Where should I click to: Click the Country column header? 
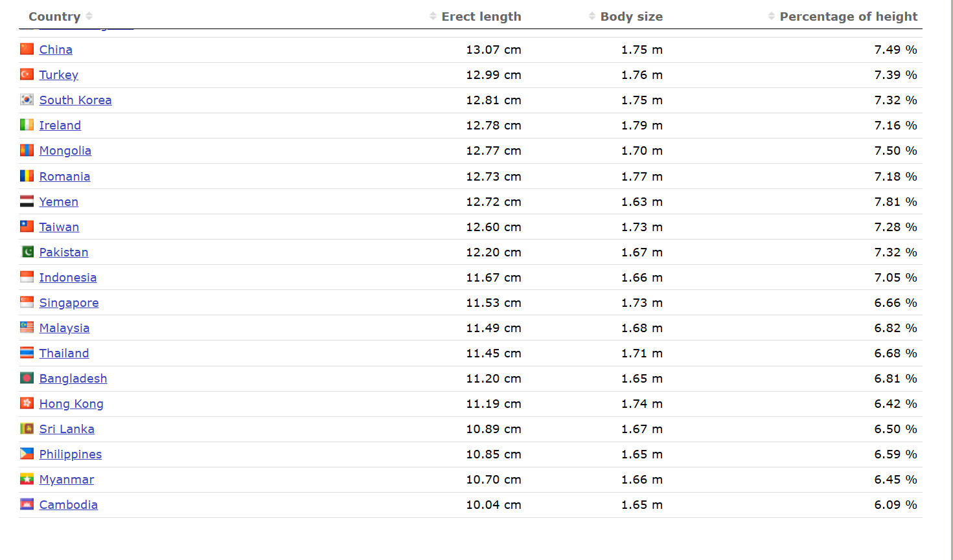click(x=54, y=16)
